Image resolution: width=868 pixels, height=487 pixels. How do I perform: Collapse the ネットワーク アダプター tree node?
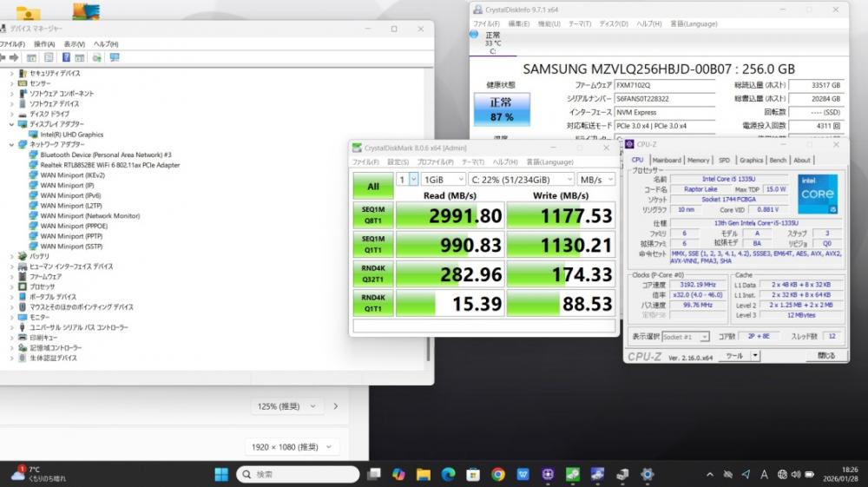[x=11, y=144]
